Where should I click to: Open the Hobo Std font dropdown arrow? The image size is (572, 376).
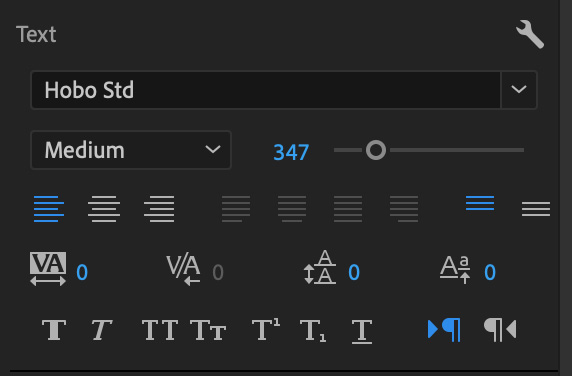(519, 90)
